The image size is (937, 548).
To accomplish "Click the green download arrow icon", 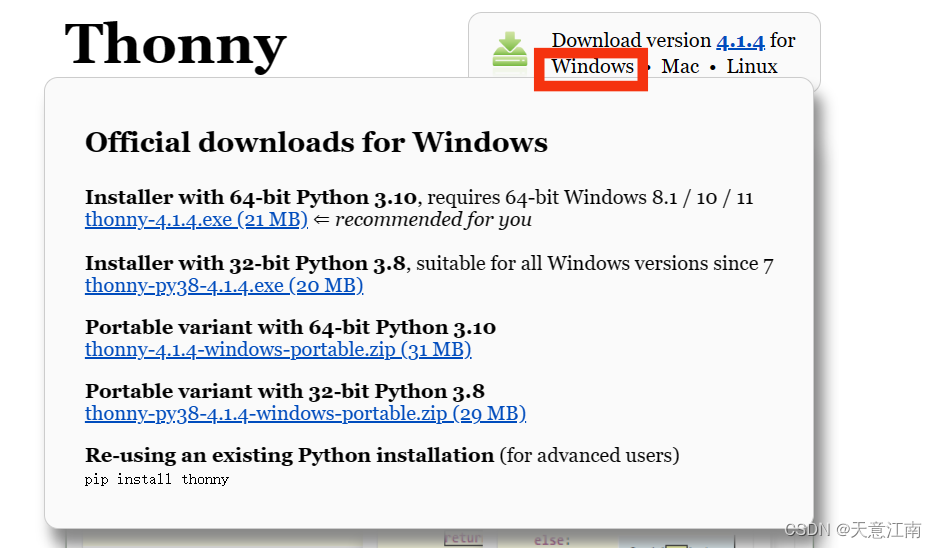I will point(509,50).
